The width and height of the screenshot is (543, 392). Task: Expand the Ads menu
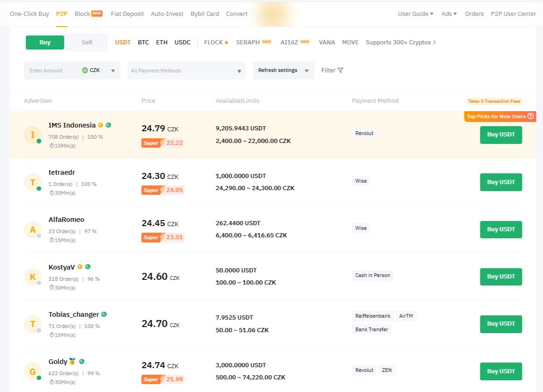click(449, 14)
